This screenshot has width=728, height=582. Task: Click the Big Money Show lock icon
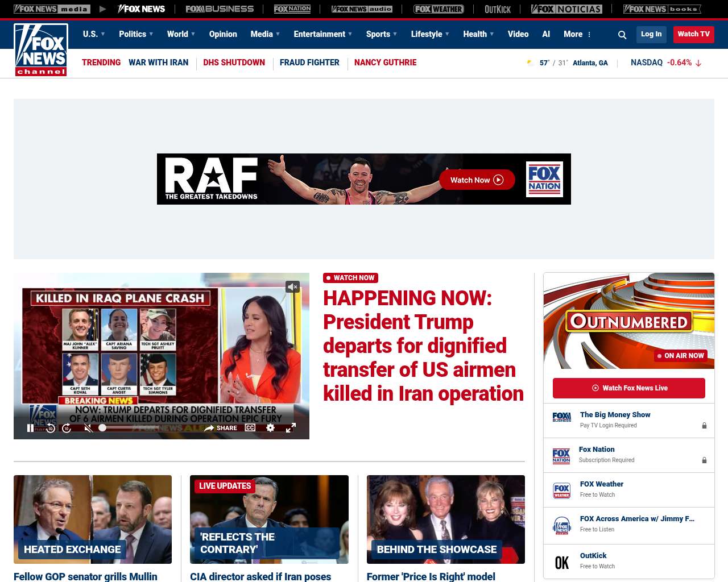[704, 426]
